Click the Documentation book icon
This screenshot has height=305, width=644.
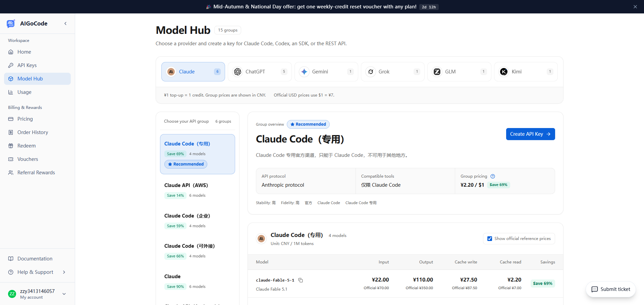(x=11, y=259)
